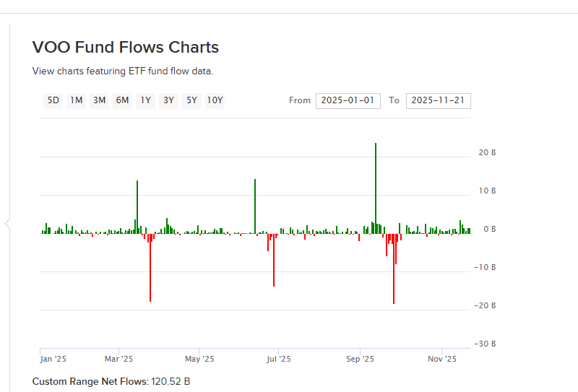Click the 'Jul '25' axis label
Viewport: 578px width, 392px height.
tap(279, 359)
